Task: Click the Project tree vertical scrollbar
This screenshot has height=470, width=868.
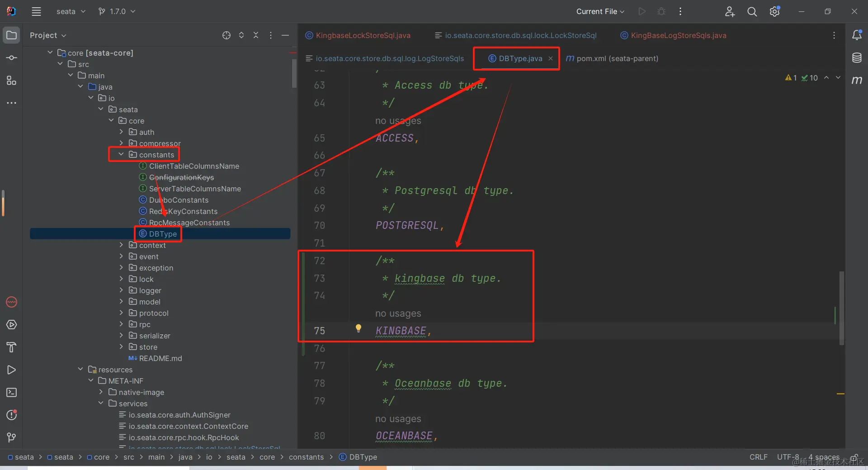Action: (294, 73)
